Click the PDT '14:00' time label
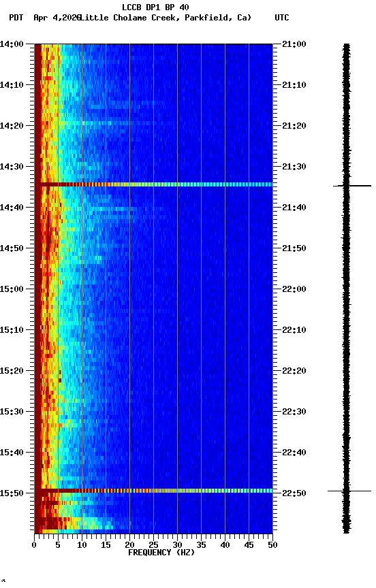Image resolution: width=376 pixels, height=588 pixels. (x=12, y=44)
